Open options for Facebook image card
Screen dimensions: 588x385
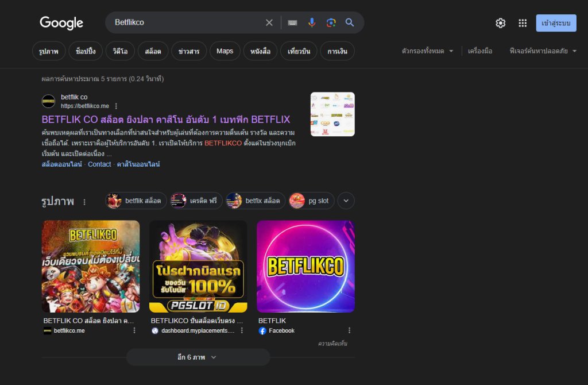click(x=349, y=330)
